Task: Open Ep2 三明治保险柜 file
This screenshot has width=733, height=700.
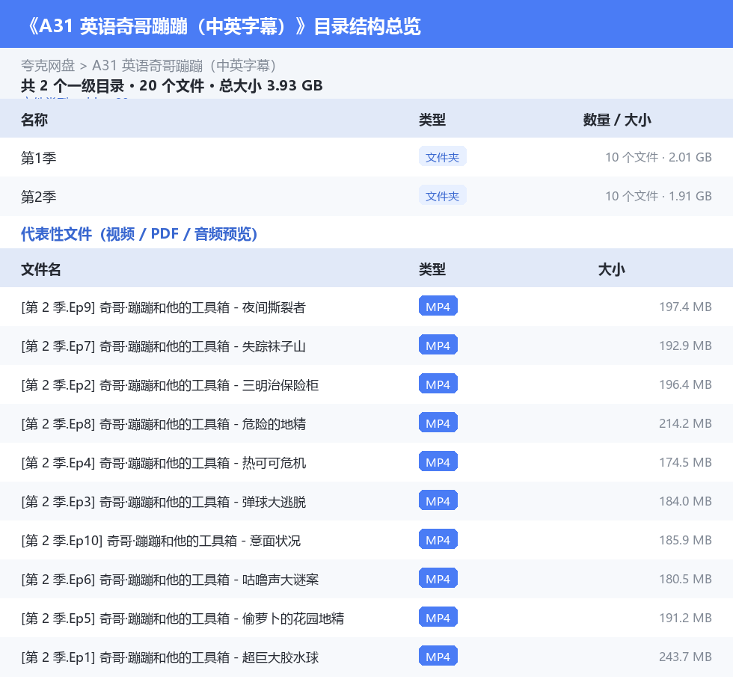Action: 170,385
